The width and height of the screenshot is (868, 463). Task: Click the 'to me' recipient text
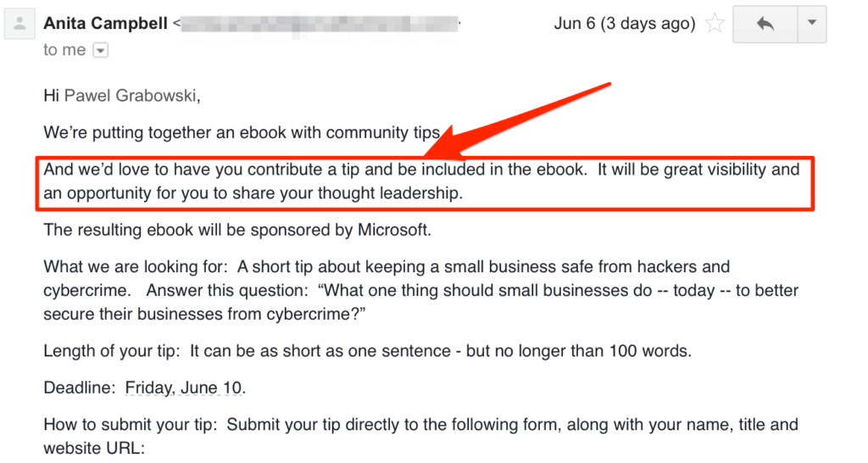64,50
